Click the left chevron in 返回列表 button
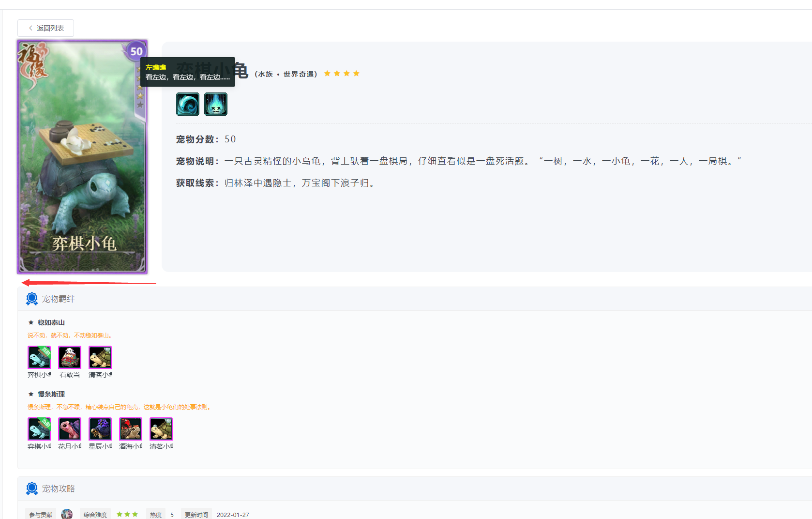Image resolution: width=812 pixels, height=519 pixels. [x=30, y=28]
